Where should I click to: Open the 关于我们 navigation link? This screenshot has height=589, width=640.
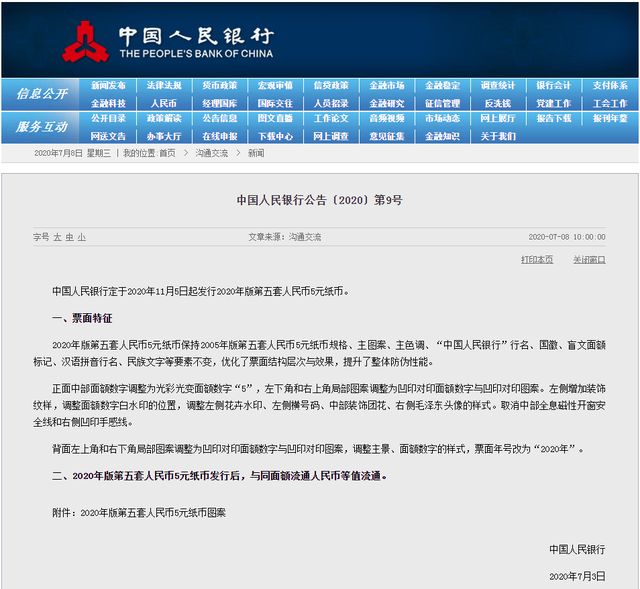pos(498,136)
